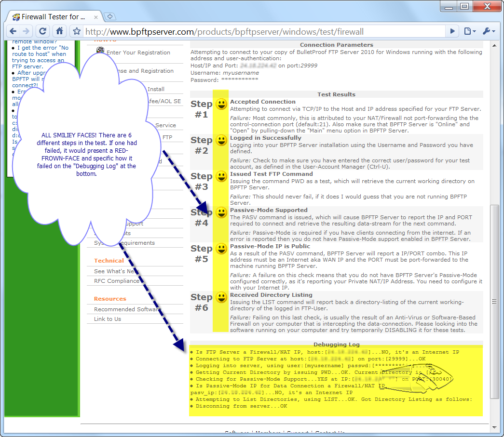Open the wrench customize menu
Viewport: 504px width, 437px height.
tap(489, 31)
